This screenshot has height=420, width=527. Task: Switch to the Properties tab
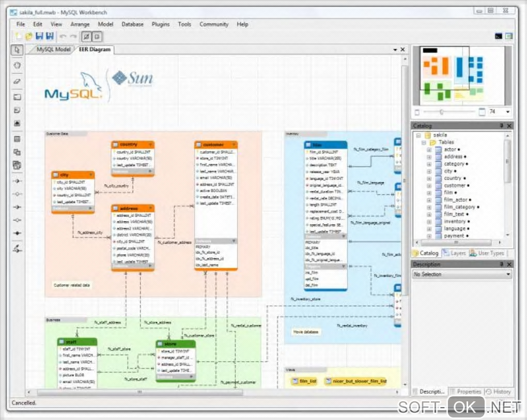click(x=466, y=392)
